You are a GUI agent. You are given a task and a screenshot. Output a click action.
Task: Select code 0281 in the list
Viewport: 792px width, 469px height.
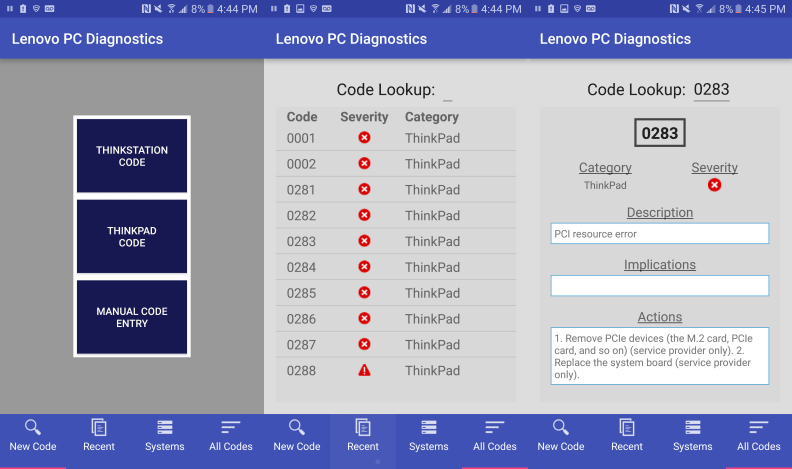pos(396,190)
